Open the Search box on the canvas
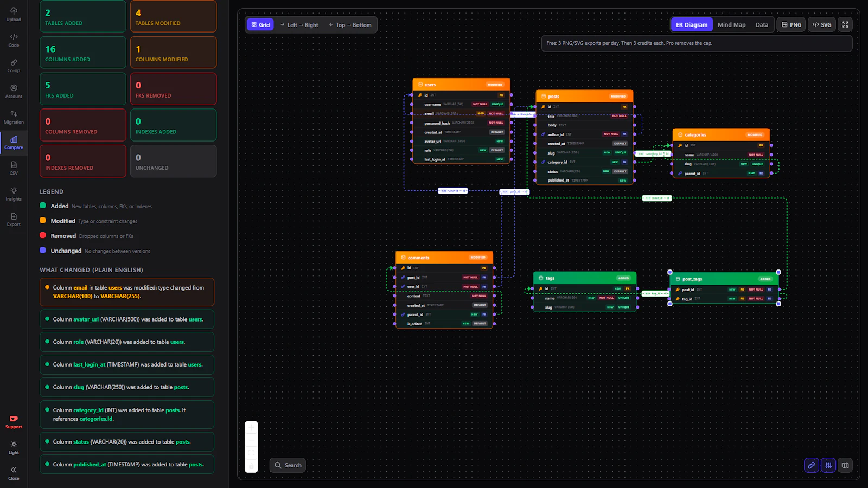 (x=288, y=465)
